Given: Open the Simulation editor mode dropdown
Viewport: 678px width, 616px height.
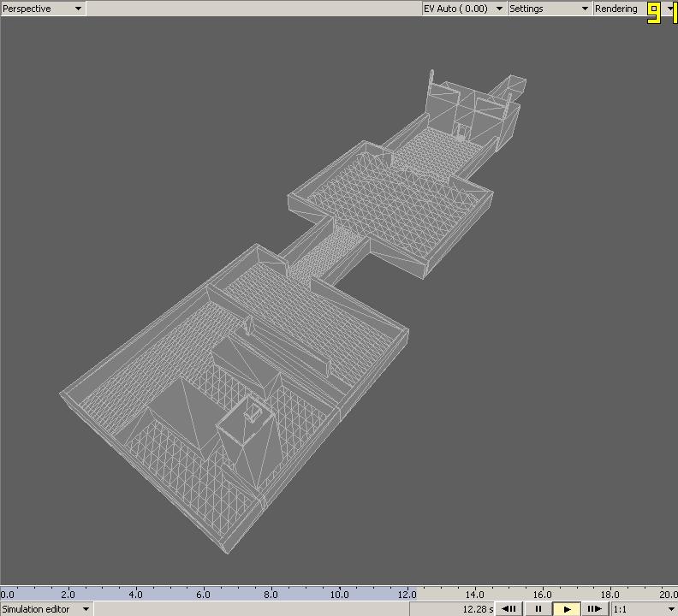Looking at the screenshot, I should pyautogui.click(x=46, y=609).
